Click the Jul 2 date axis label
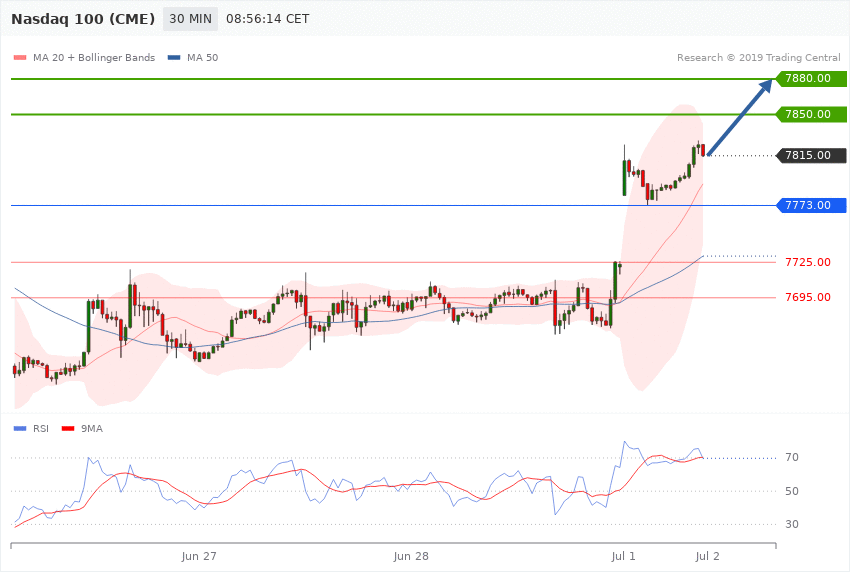Screen dimensions: 850x576 tap(707, 556)
